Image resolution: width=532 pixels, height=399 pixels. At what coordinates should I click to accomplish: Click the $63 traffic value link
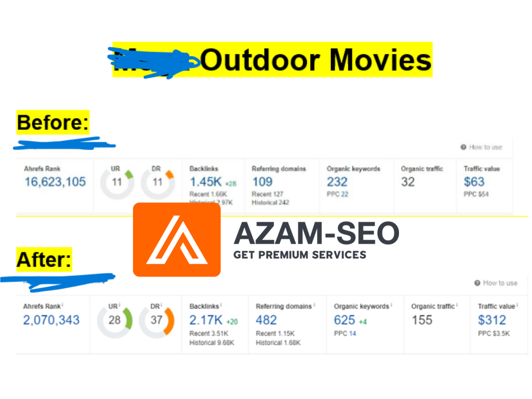click(x=474, y=182)
